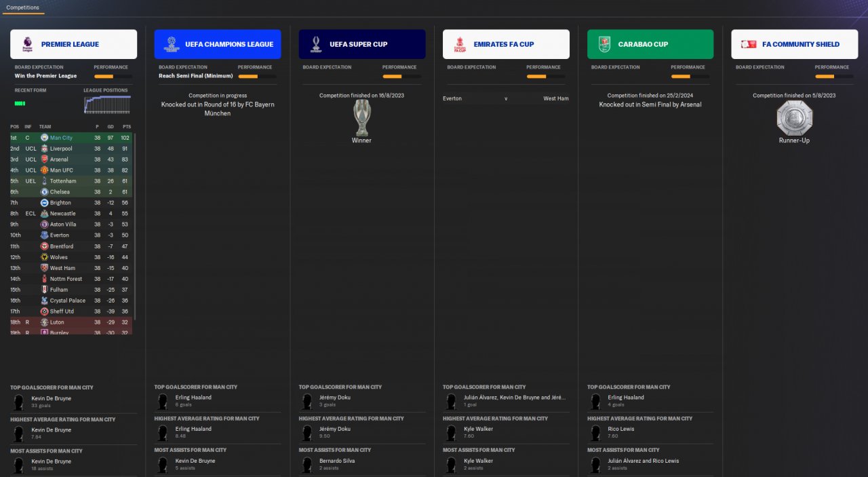Click the Tottenham club badge
The image size is (868, 477).
[44, 181]
